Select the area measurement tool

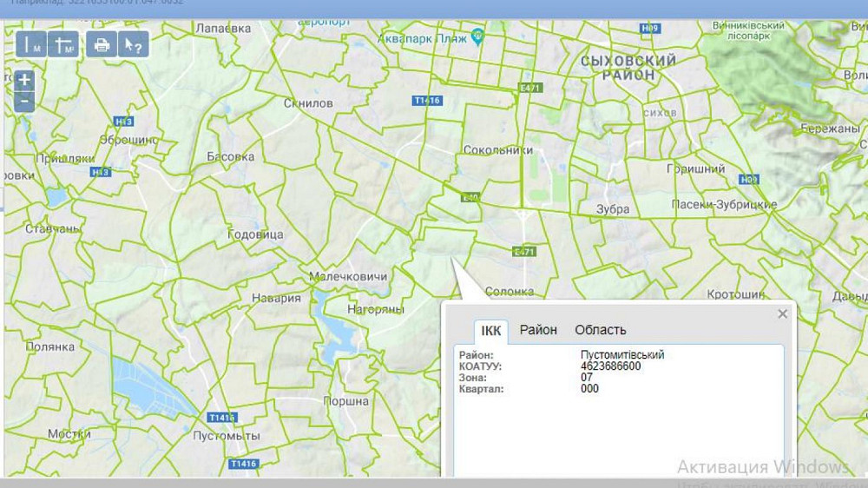(64, 44)
